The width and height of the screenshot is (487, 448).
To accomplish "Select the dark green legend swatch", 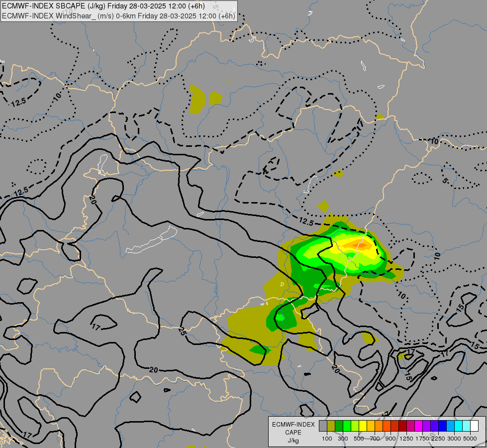I will pos(339,426).
